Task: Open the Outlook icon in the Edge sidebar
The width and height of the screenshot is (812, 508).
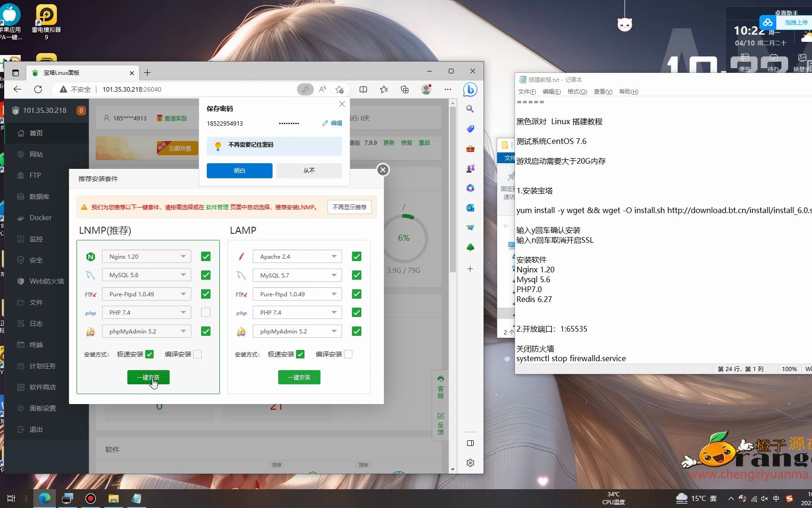Action: click(x=470, y=208)
